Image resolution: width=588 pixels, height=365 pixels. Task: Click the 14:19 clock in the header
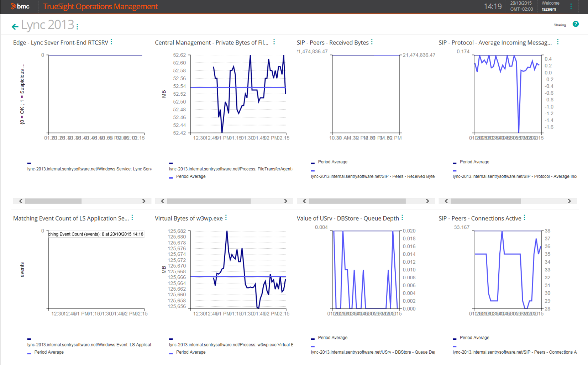click(x=493, y=6)
